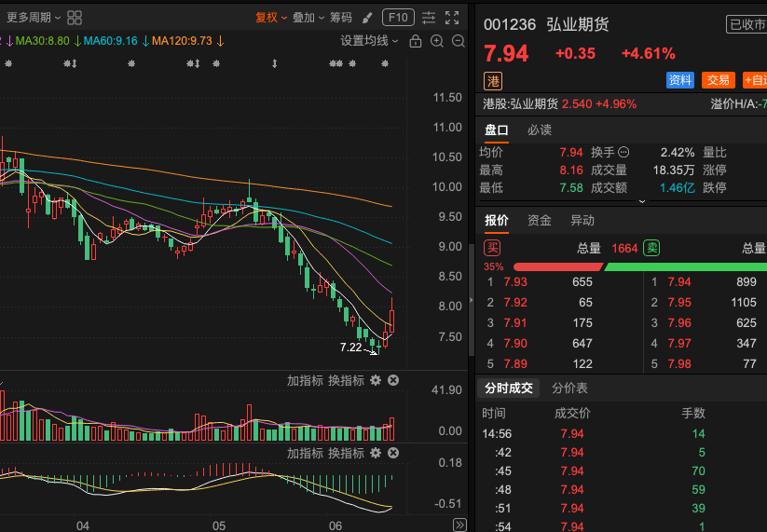
Task: Open the 更多周期 period dropdown
Action: point(34,18)
